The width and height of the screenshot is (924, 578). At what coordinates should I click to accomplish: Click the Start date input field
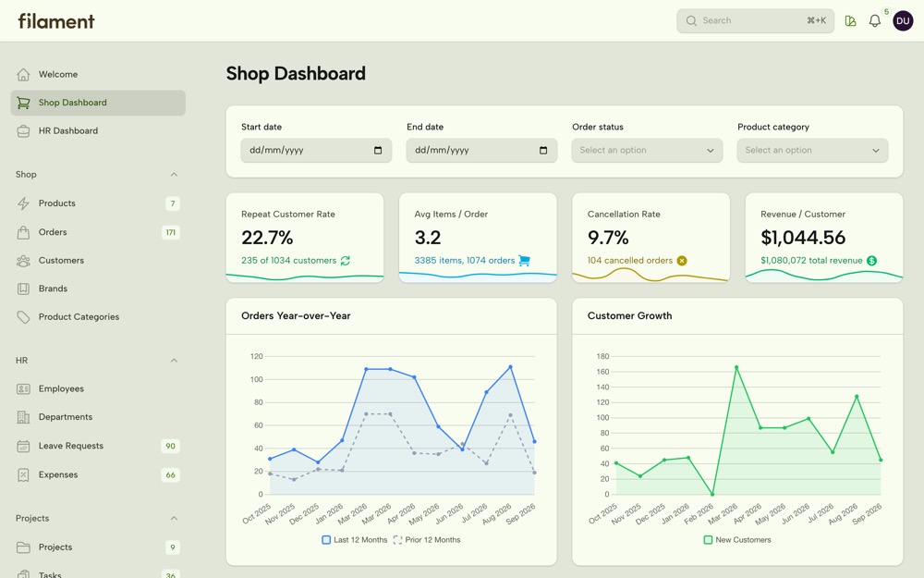point(316,151)
